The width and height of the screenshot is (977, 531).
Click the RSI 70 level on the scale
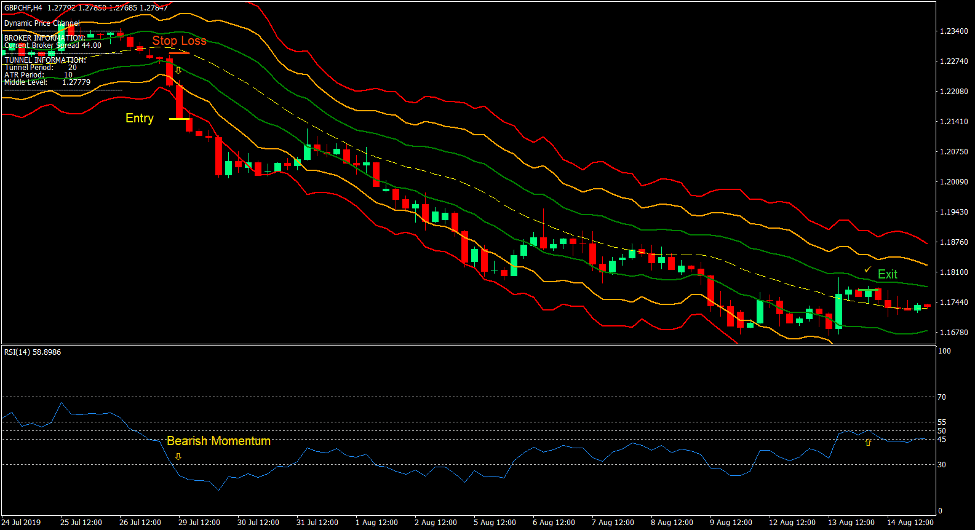942,397
